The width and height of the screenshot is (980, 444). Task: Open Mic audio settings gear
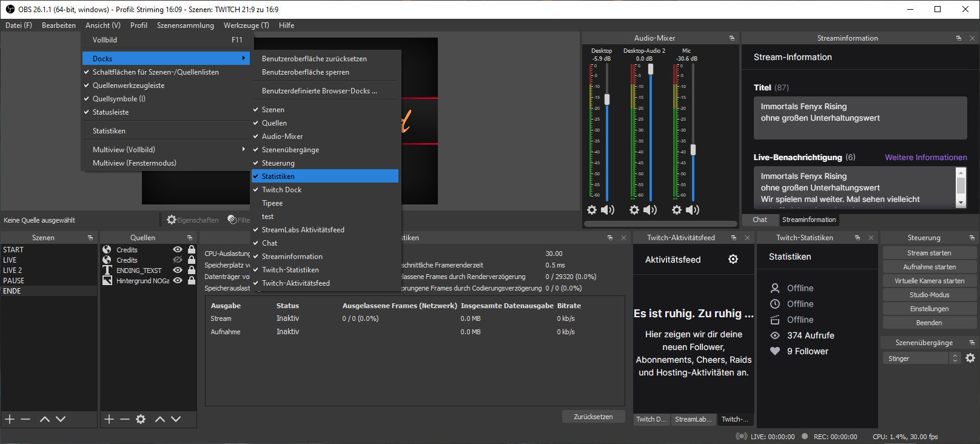point(677,210)
